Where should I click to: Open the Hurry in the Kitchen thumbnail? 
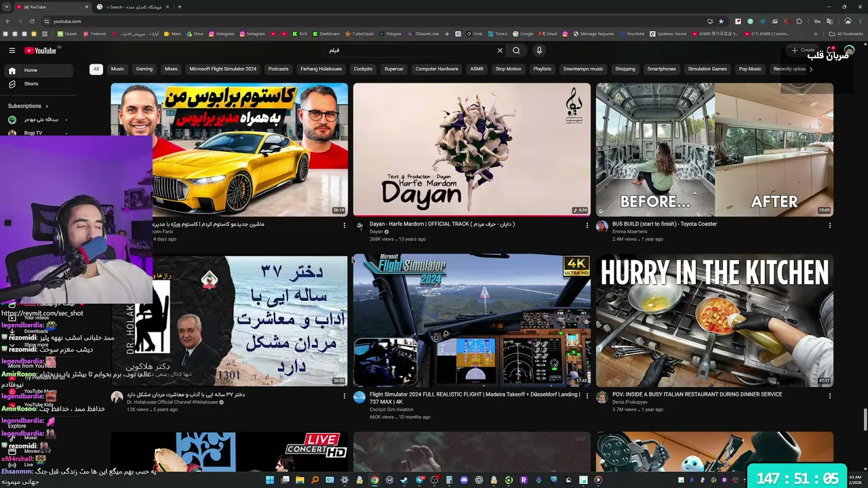click(x=715, y=320)
